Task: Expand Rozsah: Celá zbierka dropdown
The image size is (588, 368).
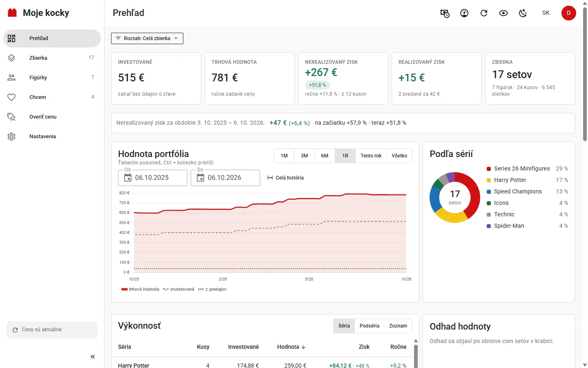Action: pos(147,38)
